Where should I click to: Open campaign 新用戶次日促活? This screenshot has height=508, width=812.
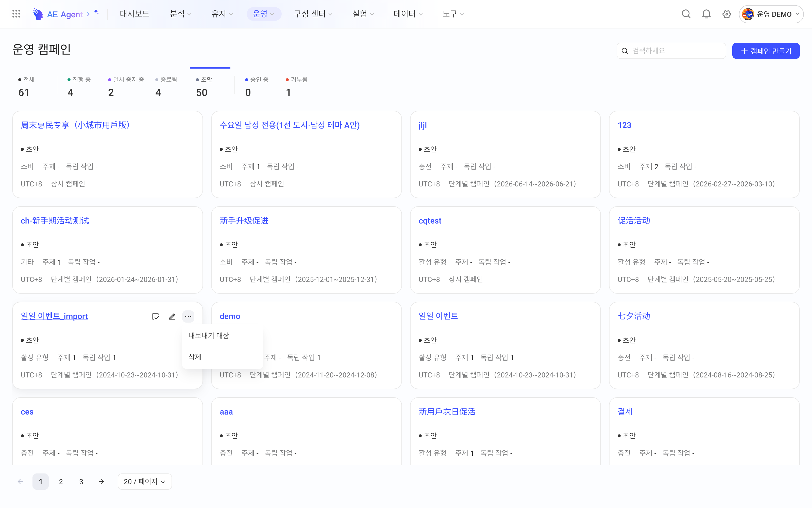pos(447,412)
